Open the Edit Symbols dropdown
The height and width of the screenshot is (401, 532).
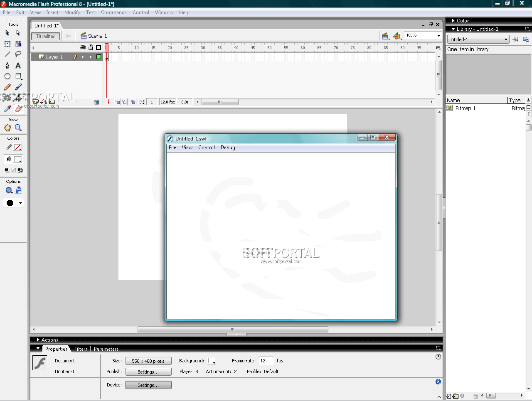[397, 36]
